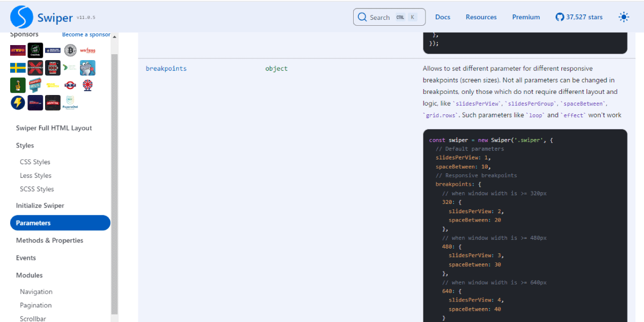Click the Swiper logo icon
The height and width of the screenshot is (322, 644).
point(22,17)
